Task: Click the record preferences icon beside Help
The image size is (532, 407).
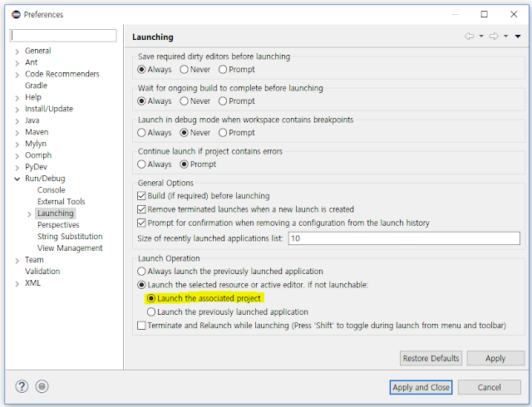Action: [42, 386]
